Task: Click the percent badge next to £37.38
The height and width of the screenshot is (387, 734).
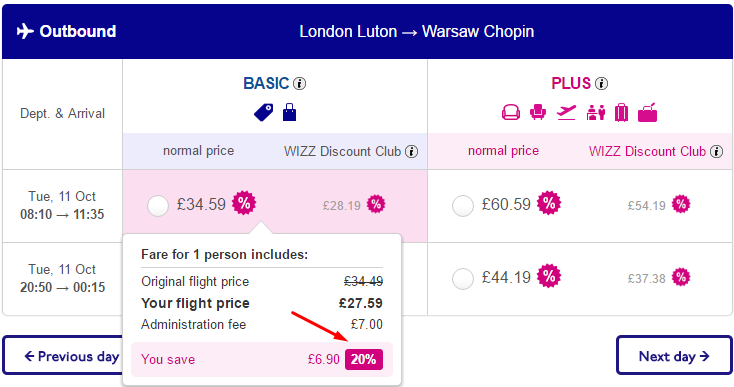Action: coord(681,277)
